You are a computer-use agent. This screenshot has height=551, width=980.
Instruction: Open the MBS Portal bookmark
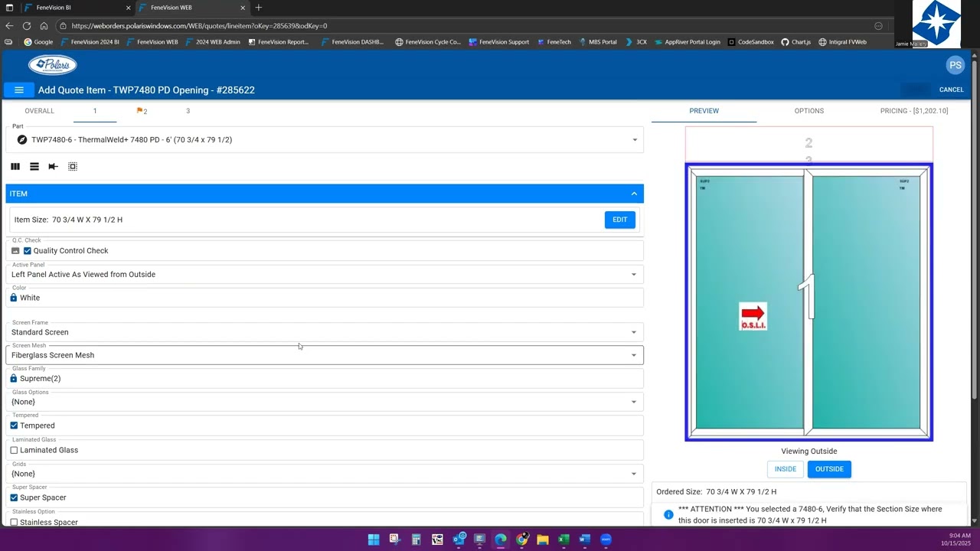click(x=598, y=42)
